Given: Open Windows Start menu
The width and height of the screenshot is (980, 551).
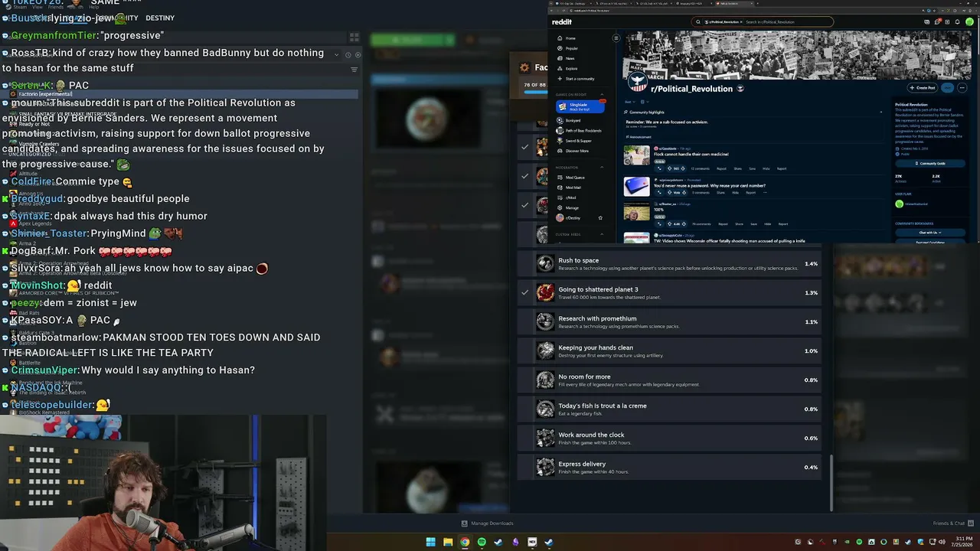Looking at the screenshot, I should pos(431,542).
